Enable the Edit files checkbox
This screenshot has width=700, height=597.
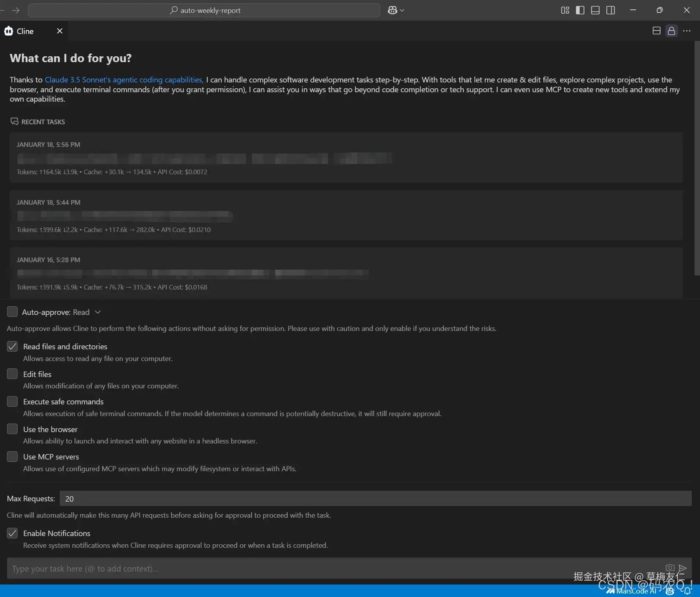tap(12, 374)
